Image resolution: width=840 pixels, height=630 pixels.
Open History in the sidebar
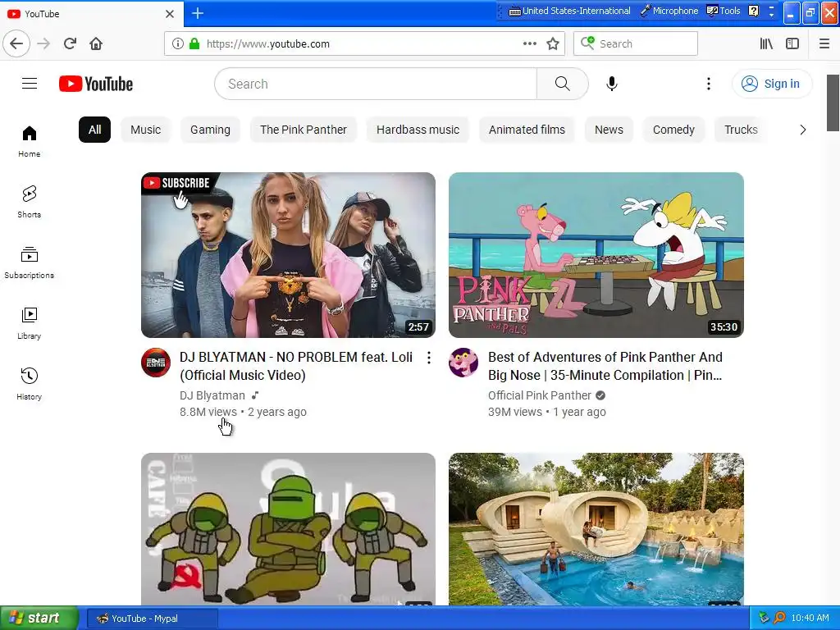click(29, 384)
